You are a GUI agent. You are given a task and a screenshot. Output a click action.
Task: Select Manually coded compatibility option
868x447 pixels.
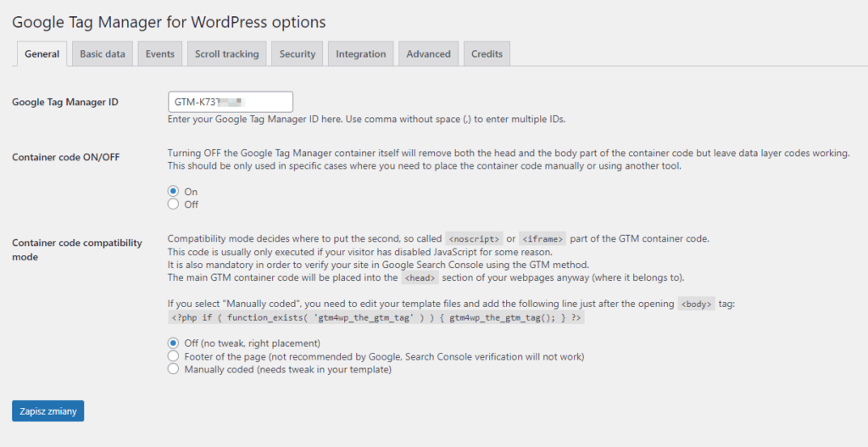coord(173,369)
